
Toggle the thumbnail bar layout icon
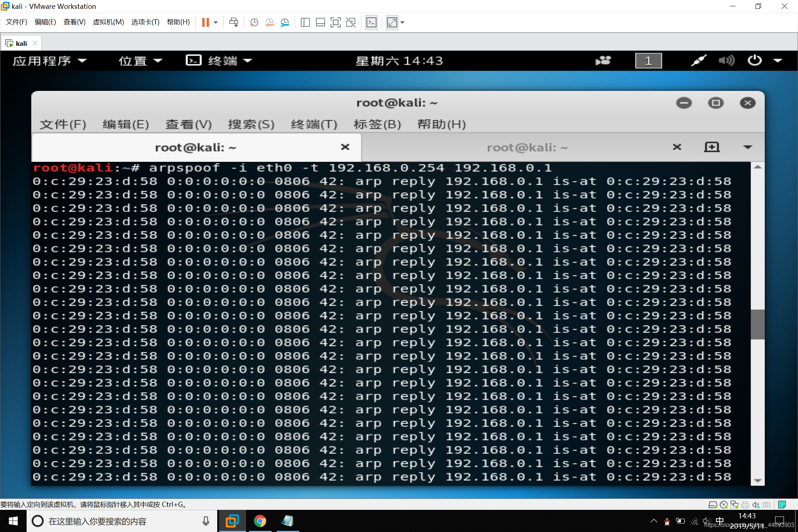pos(320,23)
